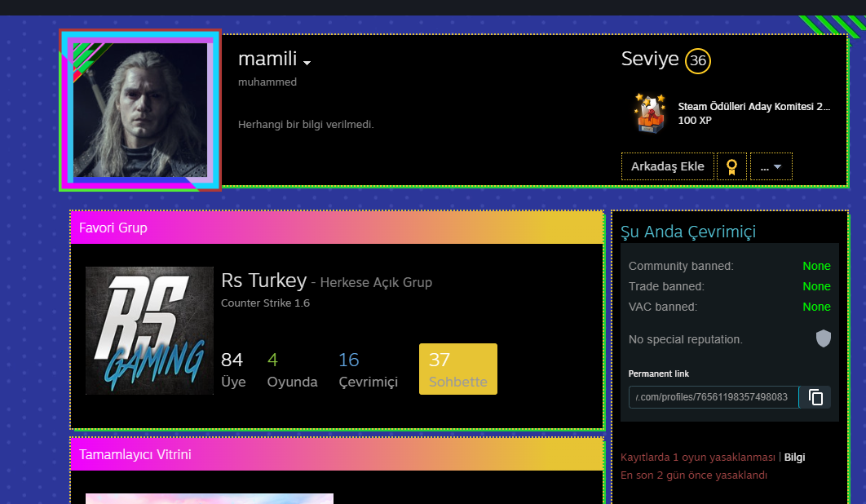Click the Şu Anda Çevrimiçi status text
This screenshot has width=866, height=504.
click(688, 232)
